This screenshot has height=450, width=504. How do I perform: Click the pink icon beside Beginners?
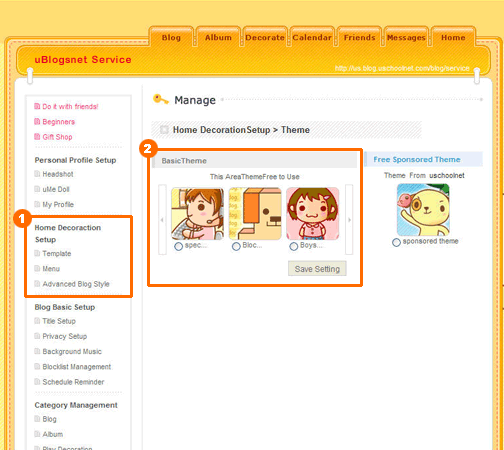[x=37, y=122]
